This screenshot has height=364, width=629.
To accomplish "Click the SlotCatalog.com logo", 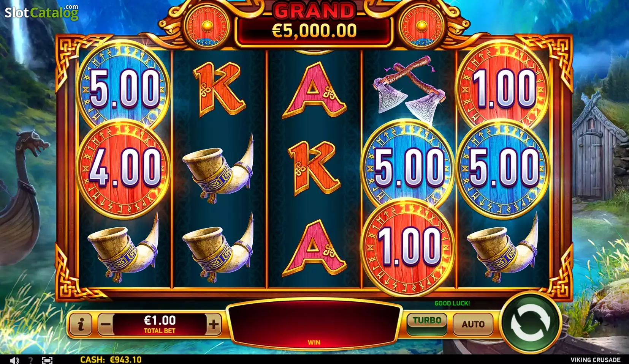I will coord(41,13).
